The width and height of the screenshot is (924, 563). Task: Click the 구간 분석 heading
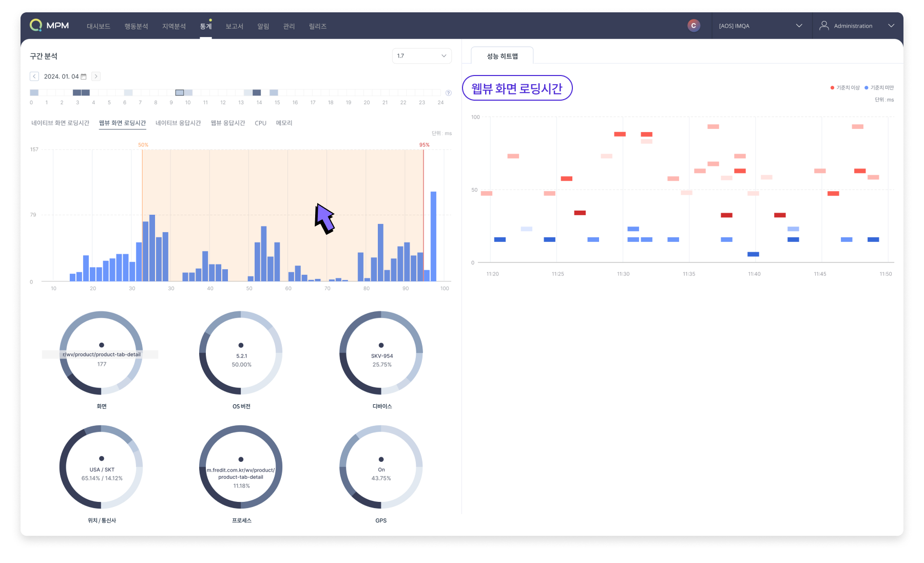(44, 56)
